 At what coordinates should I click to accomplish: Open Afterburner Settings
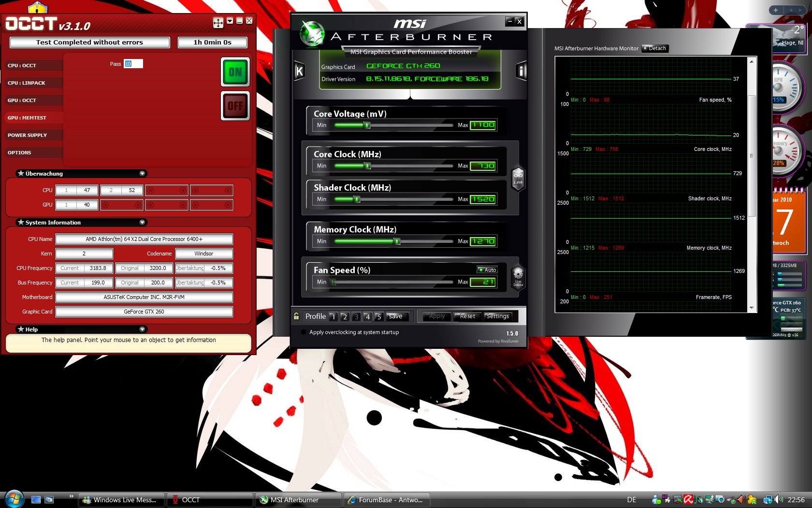point(498,316)
